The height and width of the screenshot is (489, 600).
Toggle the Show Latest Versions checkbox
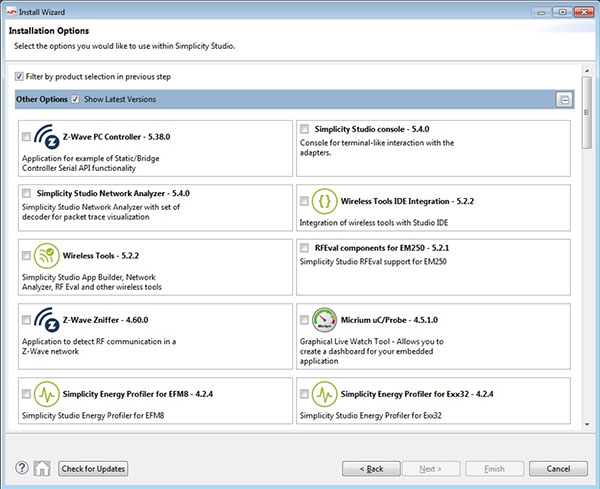click(76, 99)
